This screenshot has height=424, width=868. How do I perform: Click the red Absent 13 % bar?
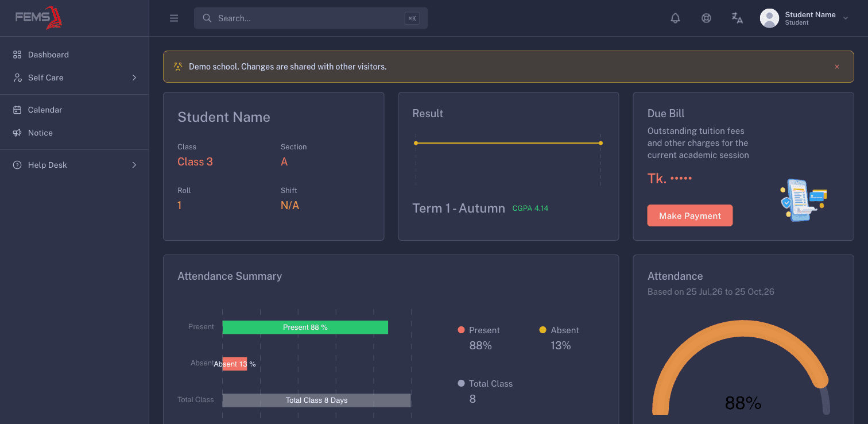point(235,364)
